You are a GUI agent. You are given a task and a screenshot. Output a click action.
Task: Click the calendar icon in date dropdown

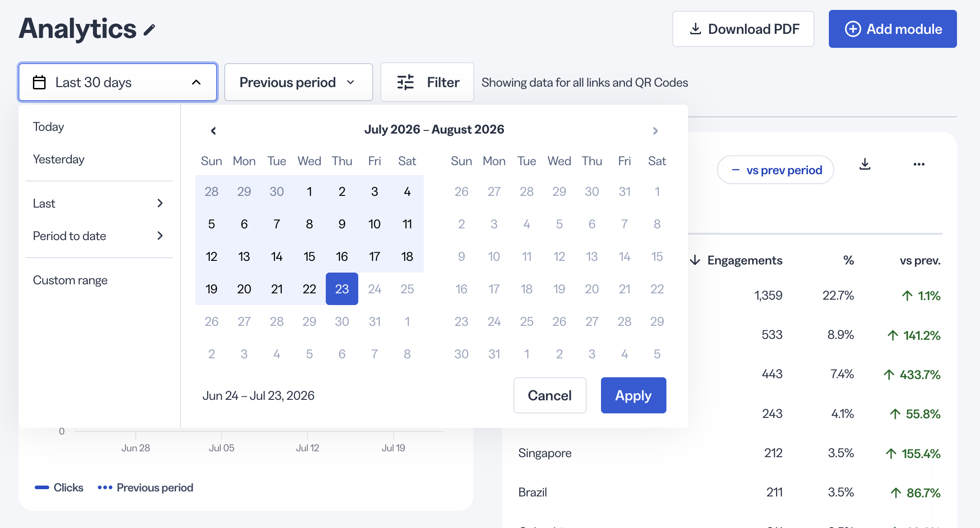(39, 82)
